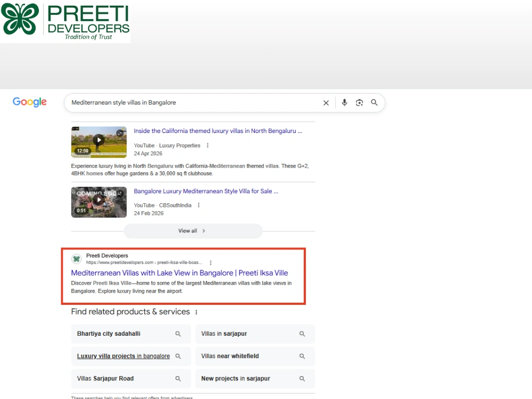Clear the search query with X

(x=326, y=103)
